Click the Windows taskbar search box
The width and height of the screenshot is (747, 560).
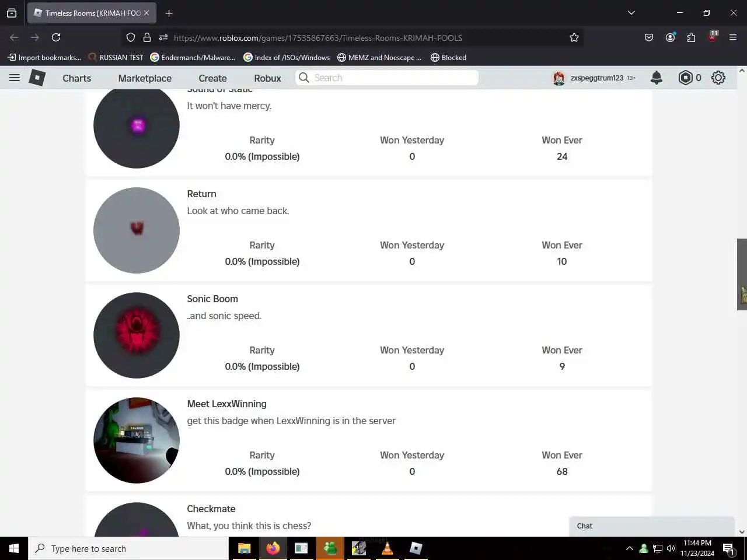[128, 548]
